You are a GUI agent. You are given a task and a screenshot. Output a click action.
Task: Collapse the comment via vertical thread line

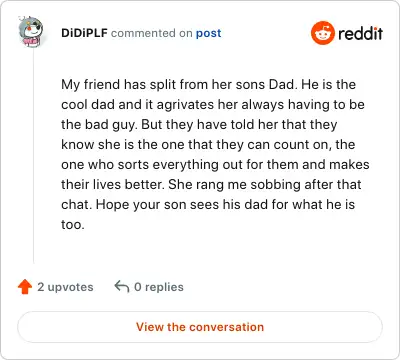[x=33, y=155]
